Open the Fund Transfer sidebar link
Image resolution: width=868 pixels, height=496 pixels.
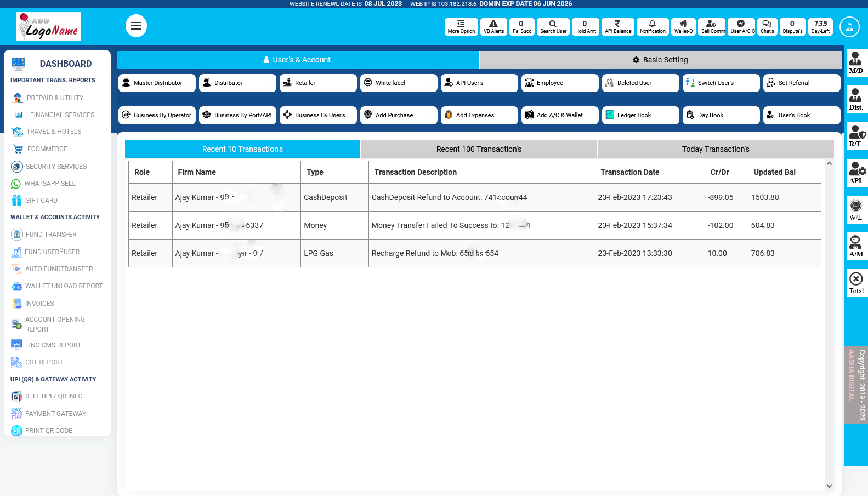(x=51, y=235)
